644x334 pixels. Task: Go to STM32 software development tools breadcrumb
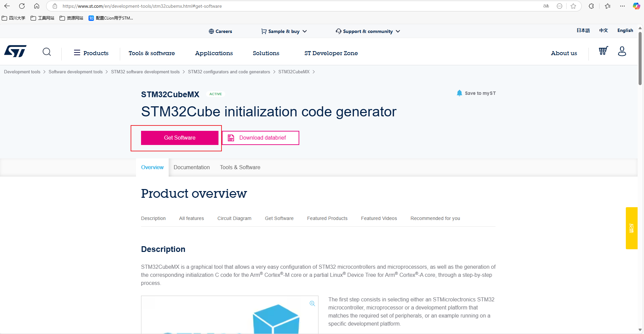click(145, 72)
